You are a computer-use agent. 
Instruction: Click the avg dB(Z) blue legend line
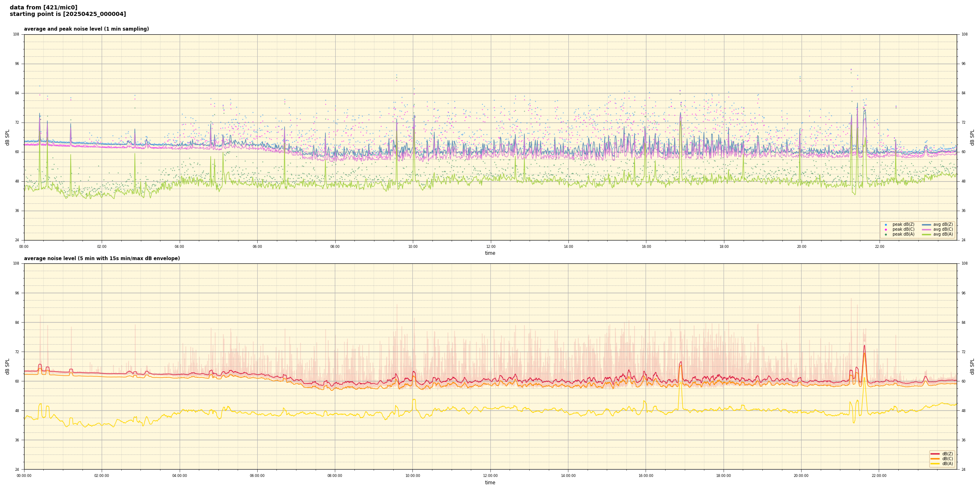click(927, 225)
